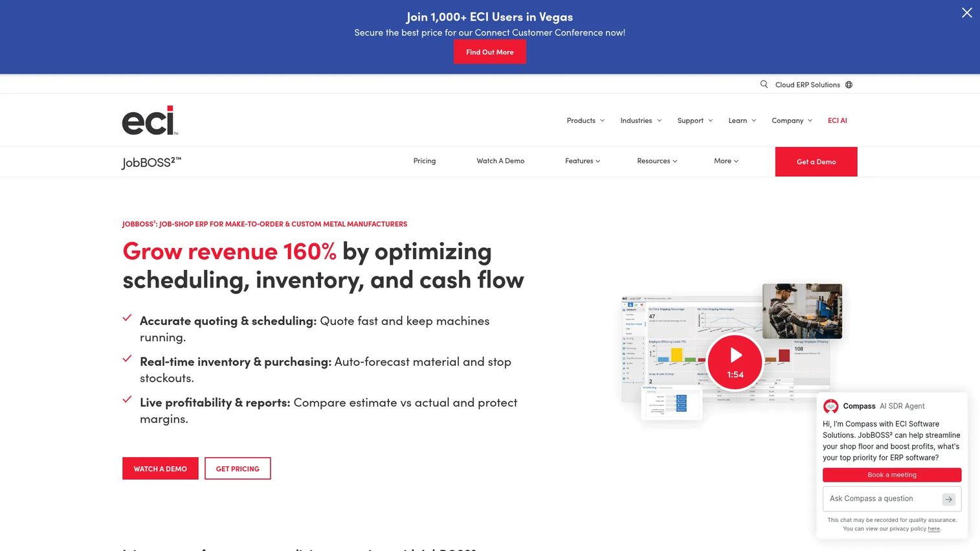
Task: Open the ECI AI page
Action: coord(837,120)
